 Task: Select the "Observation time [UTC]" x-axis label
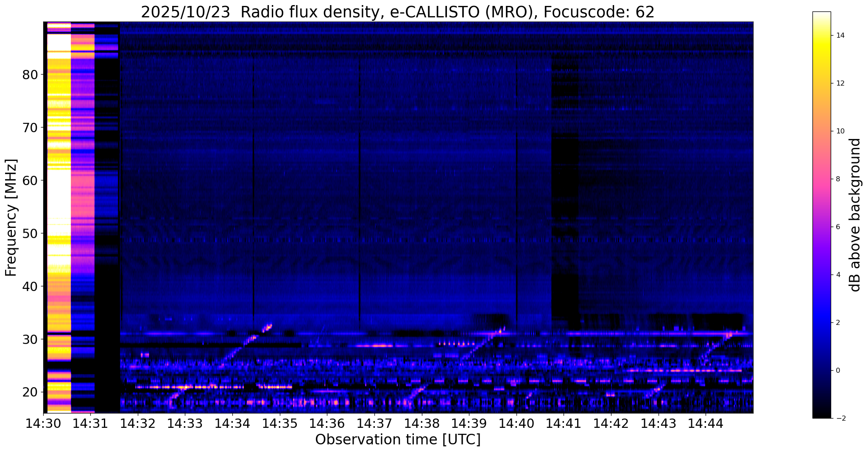398,440
